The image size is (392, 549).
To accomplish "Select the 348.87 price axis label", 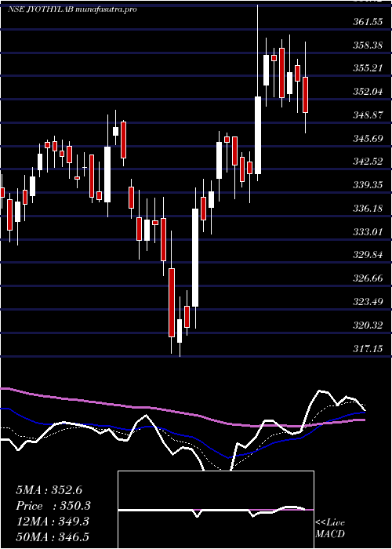I will point(367,115).
